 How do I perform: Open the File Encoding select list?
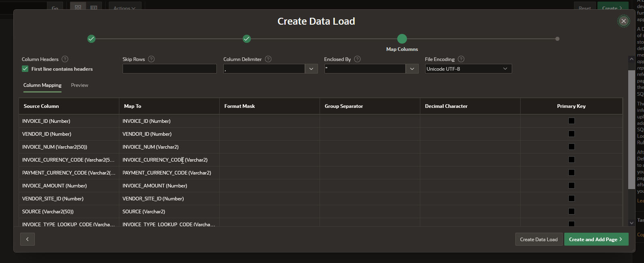pyautogui.click(x=468, y=69)
